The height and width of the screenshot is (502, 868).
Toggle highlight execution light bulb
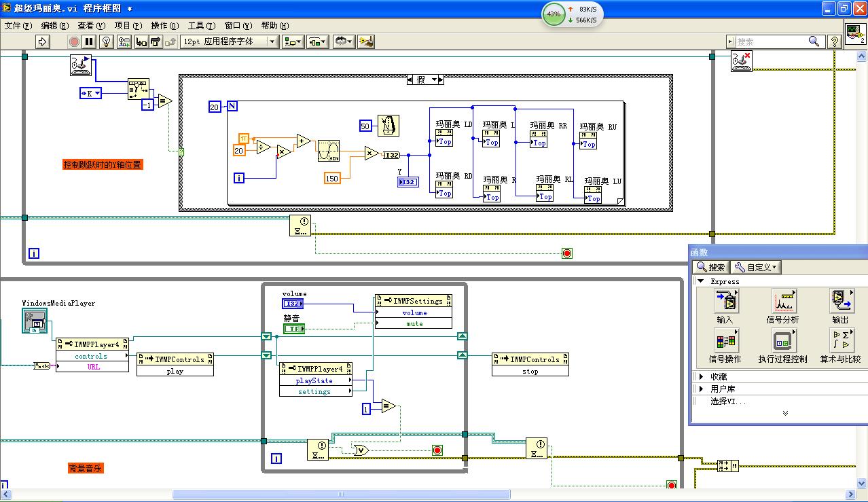coord(106,42)
